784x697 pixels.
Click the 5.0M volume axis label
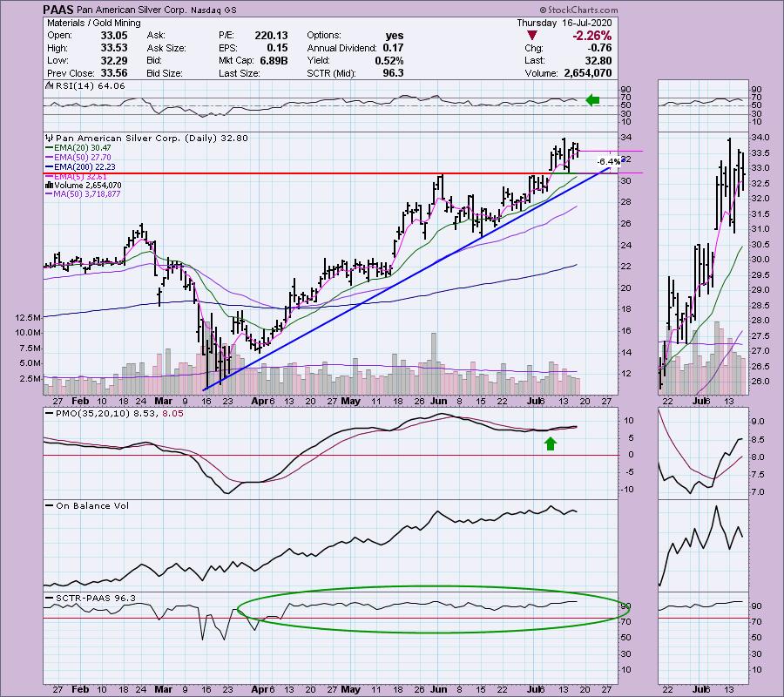pos(30,363)
